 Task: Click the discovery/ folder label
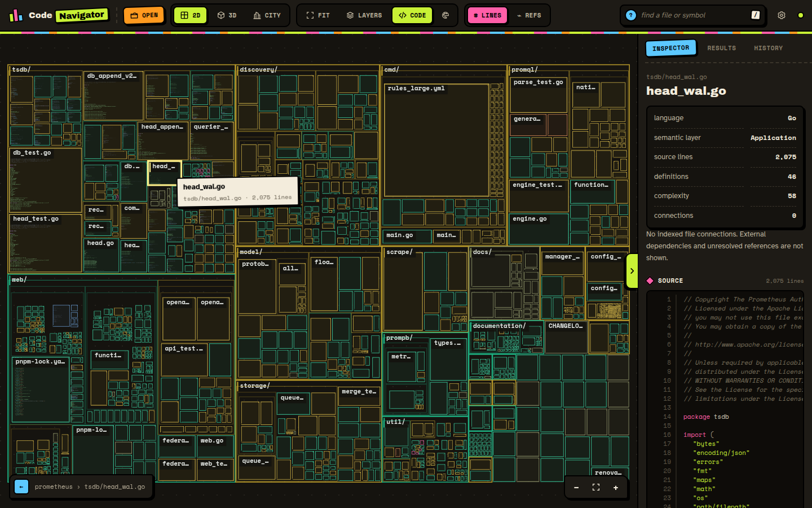coord(258,70)
